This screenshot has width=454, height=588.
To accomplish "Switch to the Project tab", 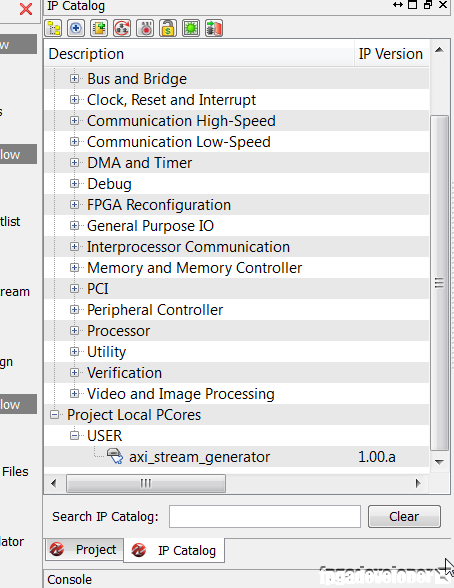I will 84,550.
